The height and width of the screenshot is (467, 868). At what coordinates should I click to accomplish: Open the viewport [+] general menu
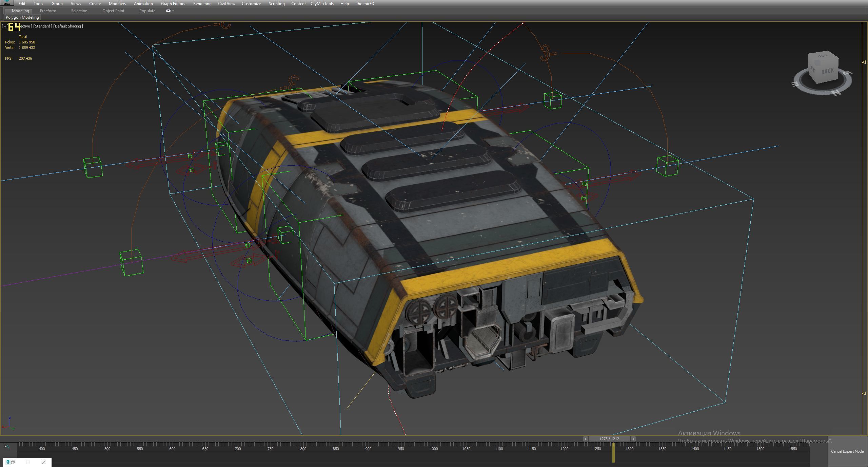pos(4,26)
